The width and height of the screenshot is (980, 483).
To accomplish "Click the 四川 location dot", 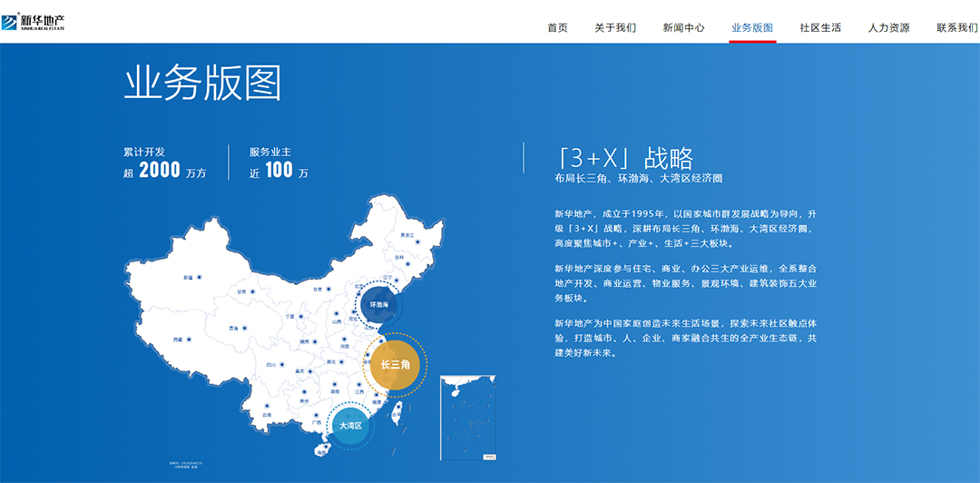I will tap(285, 364).
